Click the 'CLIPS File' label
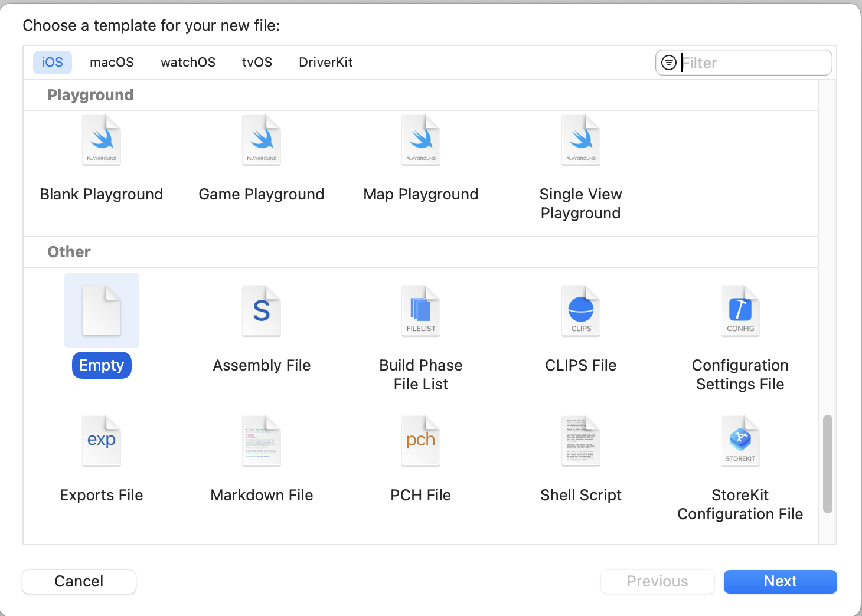 coord(581,365)
